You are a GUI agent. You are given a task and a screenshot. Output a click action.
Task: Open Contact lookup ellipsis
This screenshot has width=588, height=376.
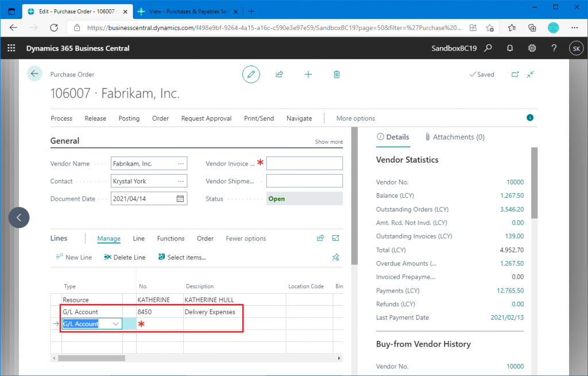click(x=181, y=181)
